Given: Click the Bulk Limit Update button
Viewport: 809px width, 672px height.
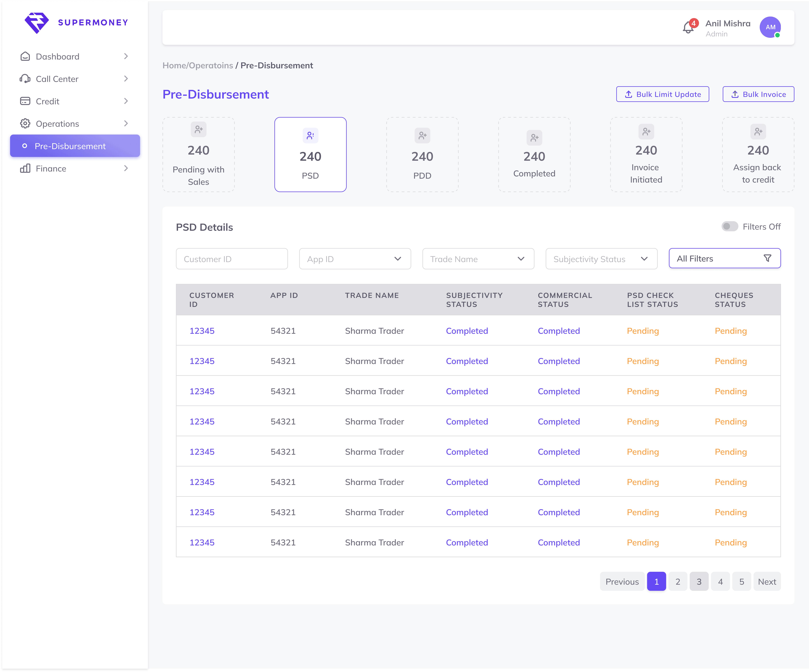Looking at the screenshot, I should coord(663,94).
